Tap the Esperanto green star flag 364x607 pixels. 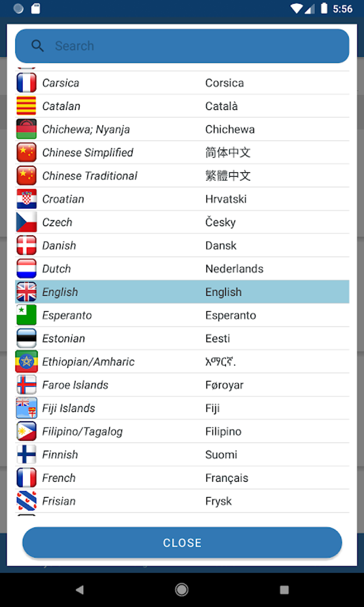tap(26, 315)
